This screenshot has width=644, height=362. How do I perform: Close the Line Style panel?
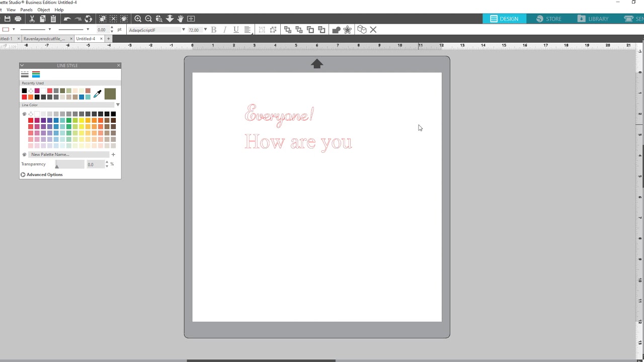tap(119, 65)
